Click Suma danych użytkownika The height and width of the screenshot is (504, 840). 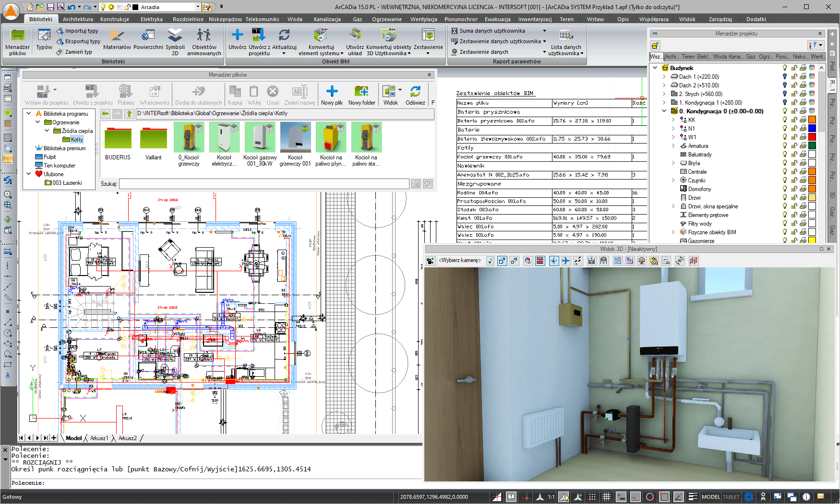pos(489,31)
